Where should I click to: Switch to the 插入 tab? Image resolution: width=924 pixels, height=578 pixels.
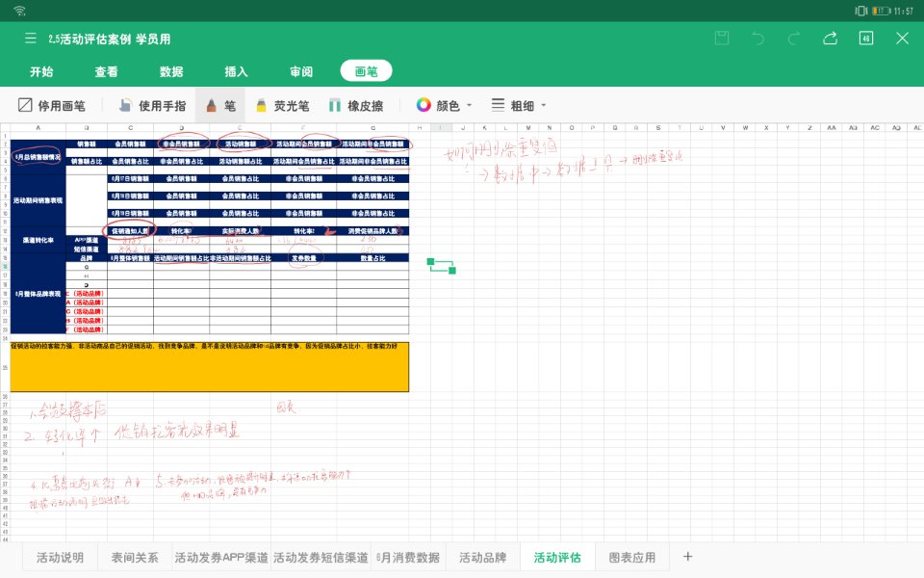[x=236, y=71]
